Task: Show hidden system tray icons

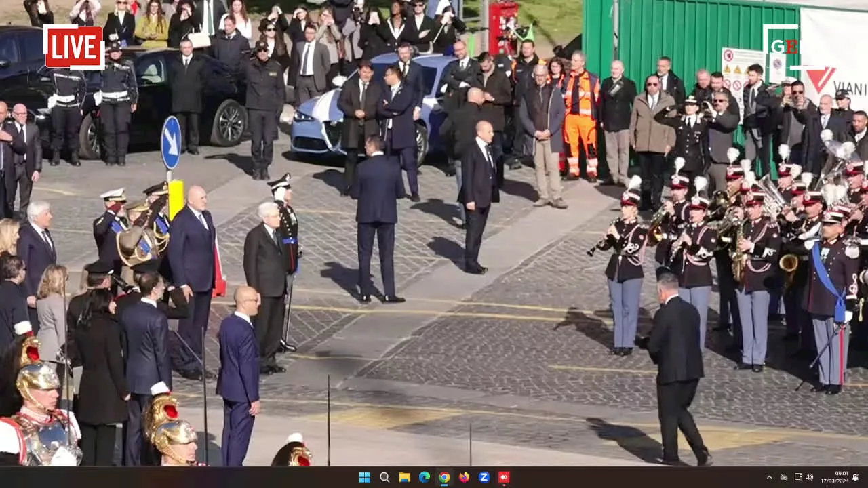Action: click(770, 478)
